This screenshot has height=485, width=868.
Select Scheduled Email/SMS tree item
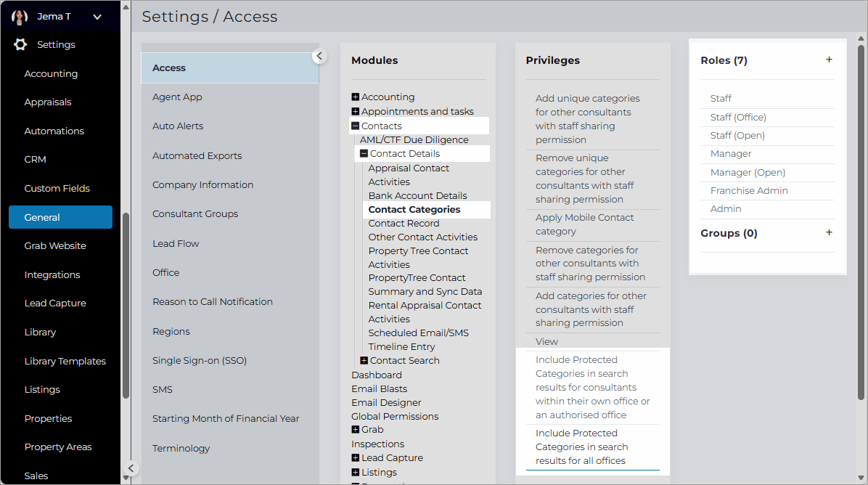419,333
